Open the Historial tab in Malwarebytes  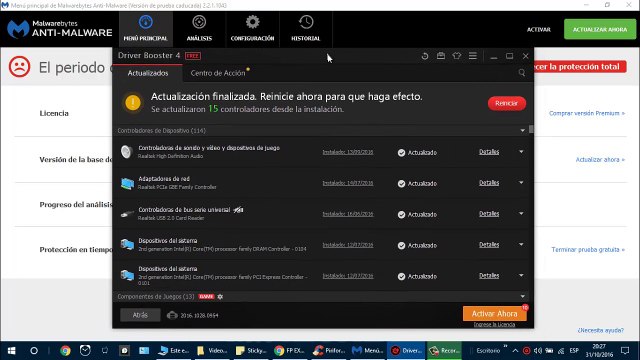pyautogui.click(x=306, y=29)
